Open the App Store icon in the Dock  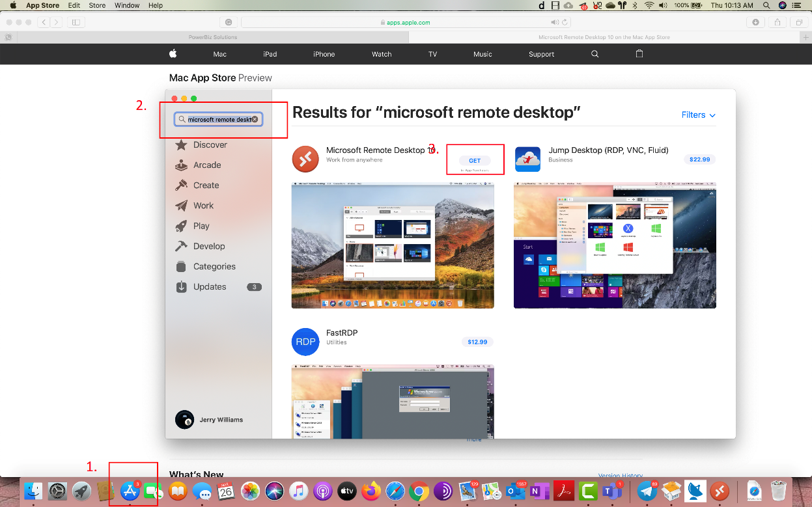click(130, 491)
